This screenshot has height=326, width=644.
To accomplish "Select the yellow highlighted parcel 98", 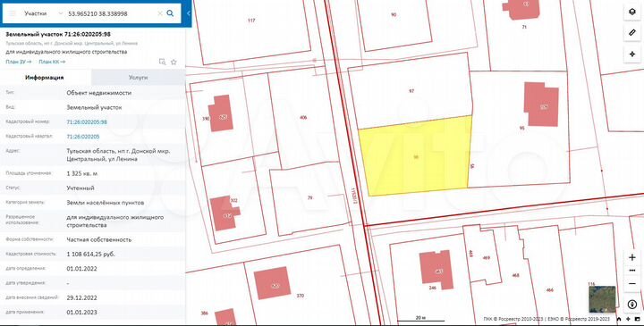I will [416, 156].
